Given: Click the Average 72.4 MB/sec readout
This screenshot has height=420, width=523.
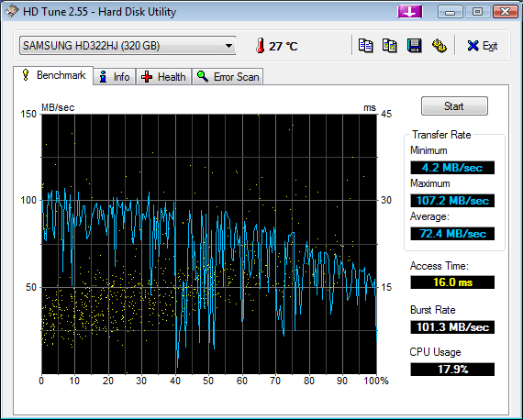Looking at the screenshot, I should pyautogui.click(x=452, y=234).
